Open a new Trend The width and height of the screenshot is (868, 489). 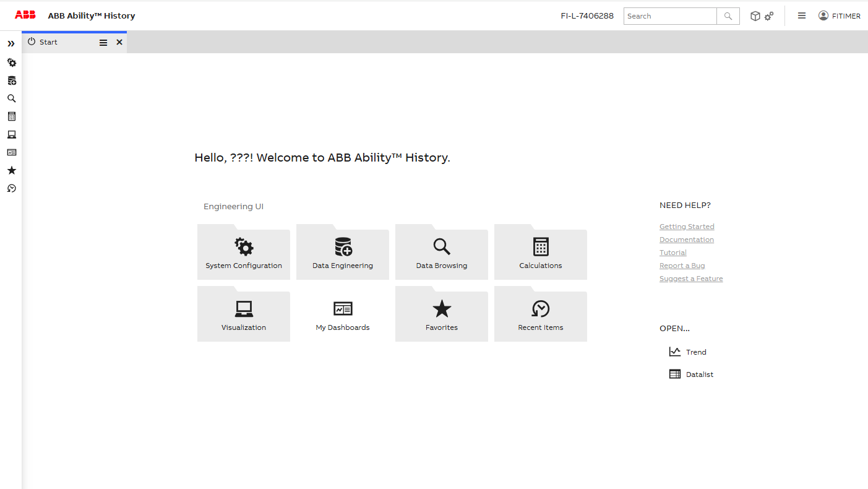click(687, 352)
